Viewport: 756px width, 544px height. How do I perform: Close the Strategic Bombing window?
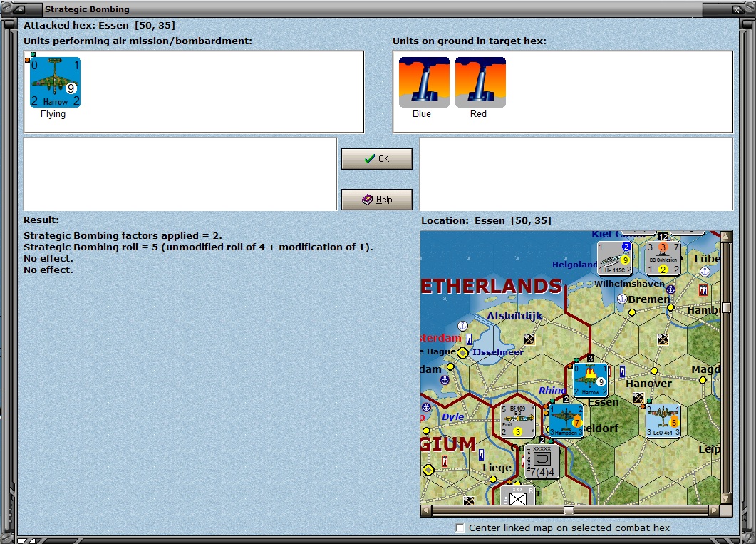click(x=736, y=9)
